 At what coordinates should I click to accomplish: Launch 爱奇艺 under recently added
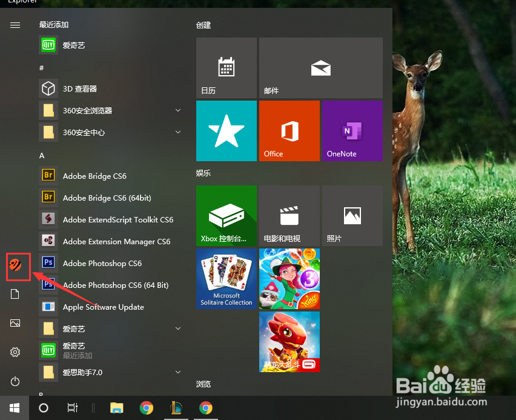point(110,45)
